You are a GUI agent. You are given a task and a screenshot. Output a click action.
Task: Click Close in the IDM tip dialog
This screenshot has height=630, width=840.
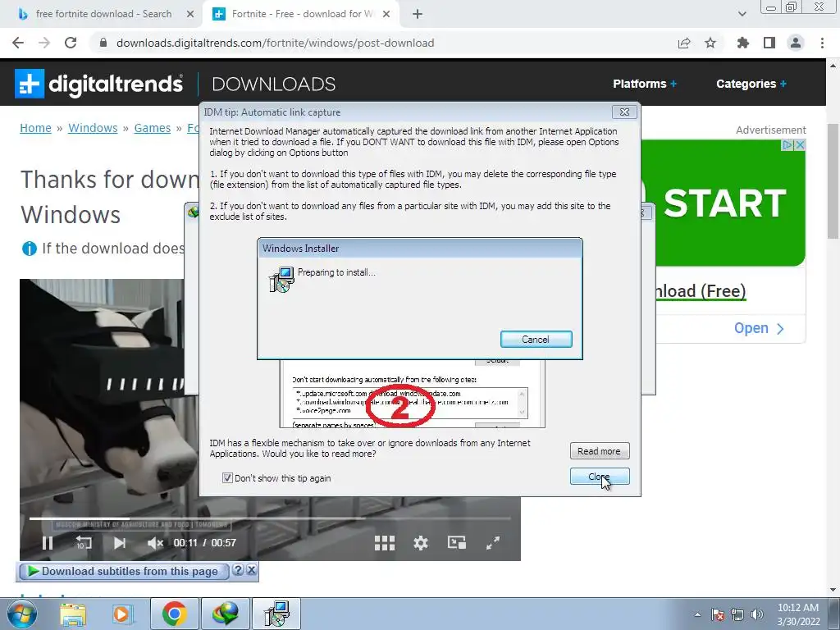(600, 477)
